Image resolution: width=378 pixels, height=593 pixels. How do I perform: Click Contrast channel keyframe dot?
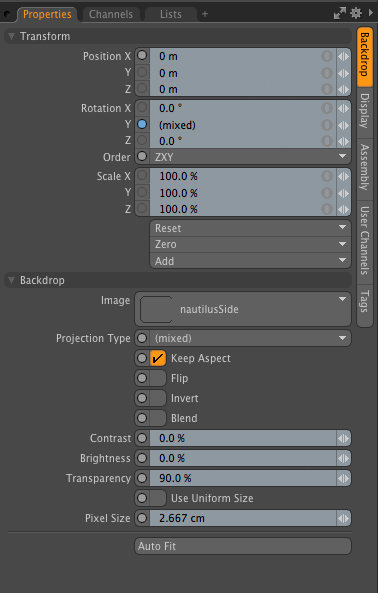pyautogui.click(x=142, y=438)
